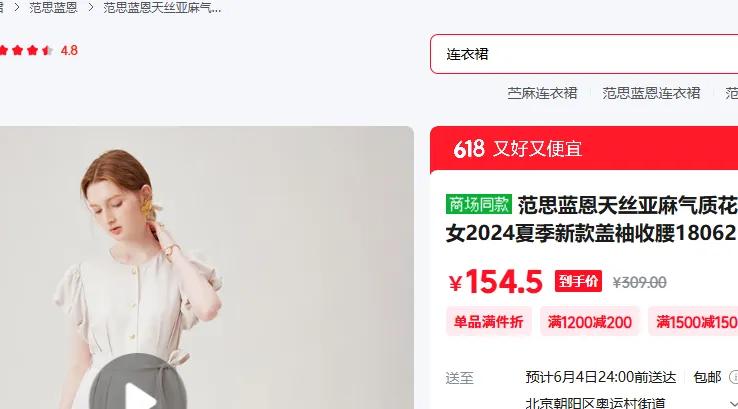Screen dimensions: 738x409
Task: Open the 满1500减150 coupon tag
Action: pyautogui.click(x=694, y=321)
